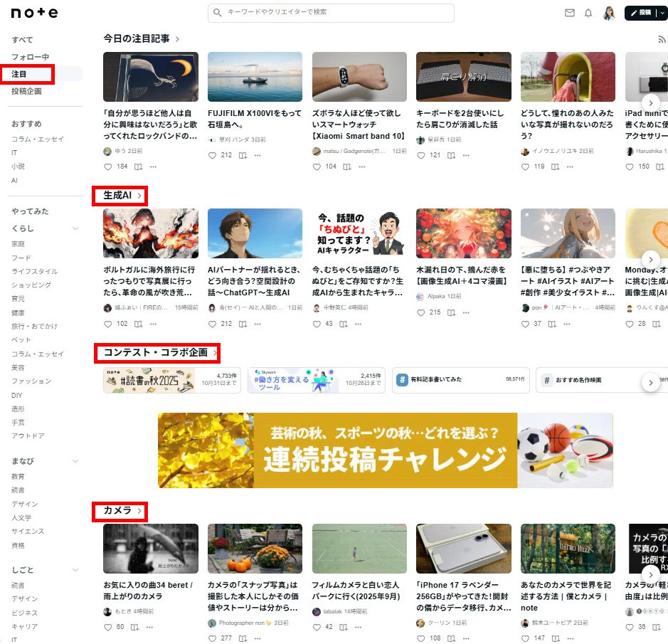Open the note logo home link
Viewport: 668px width, 644px height.
click(34, 13)
